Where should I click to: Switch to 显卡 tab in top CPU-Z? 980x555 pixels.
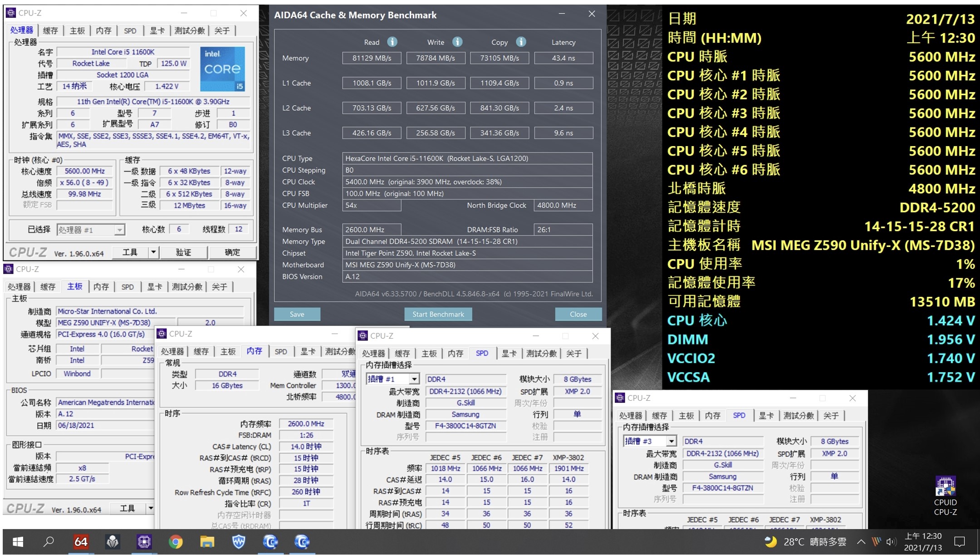click(x=157, y=30)
